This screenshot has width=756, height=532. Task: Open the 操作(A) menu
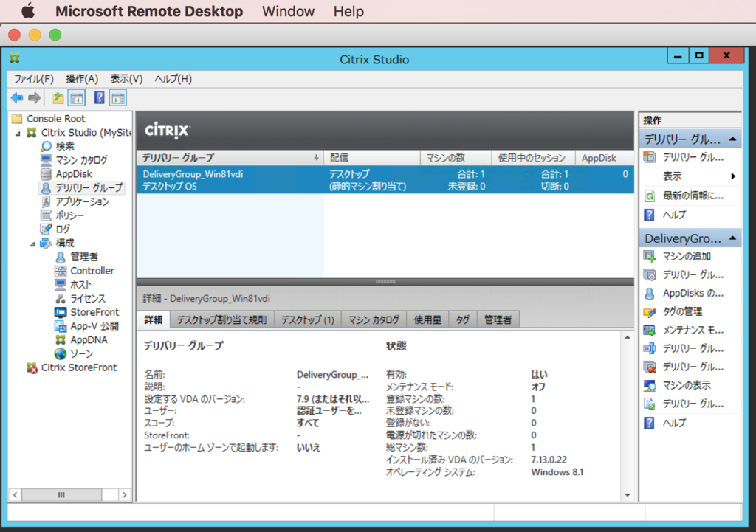(x=81, y=79)
